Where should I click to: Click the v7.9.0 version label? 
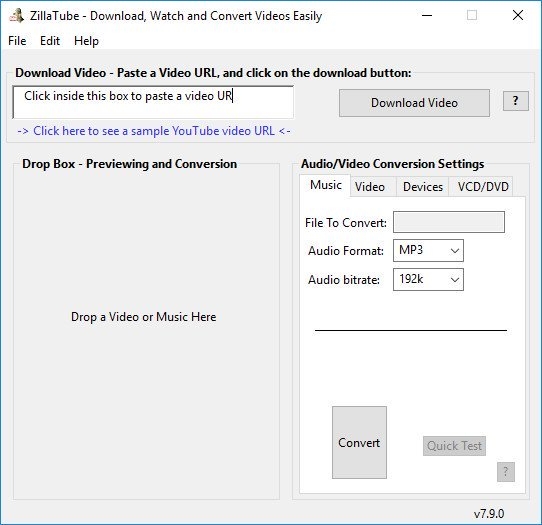(489, 514)
